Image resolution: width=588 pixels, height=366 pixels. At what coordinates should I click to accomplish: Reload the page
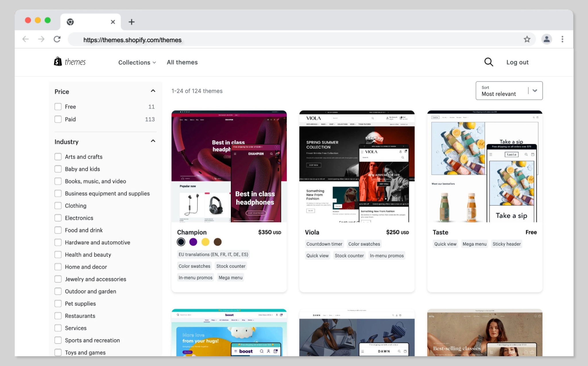click(x=57, y=39)
